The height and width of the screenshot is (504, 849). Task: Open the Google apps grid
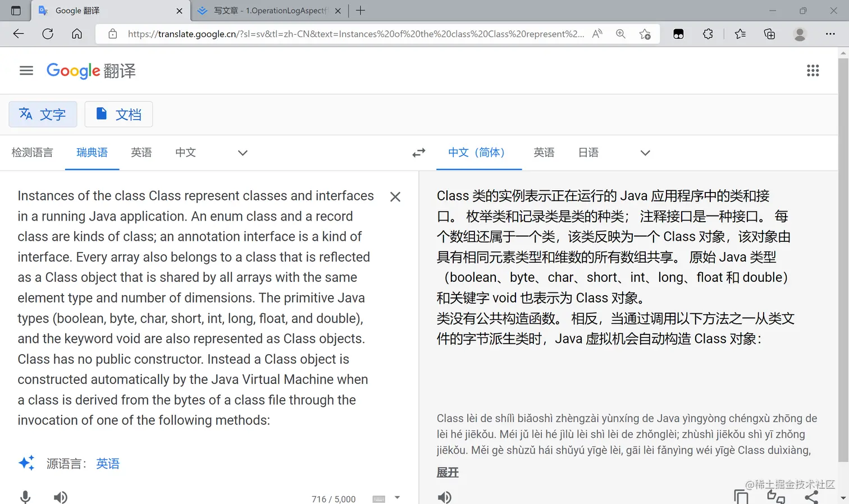click(813, 71)
